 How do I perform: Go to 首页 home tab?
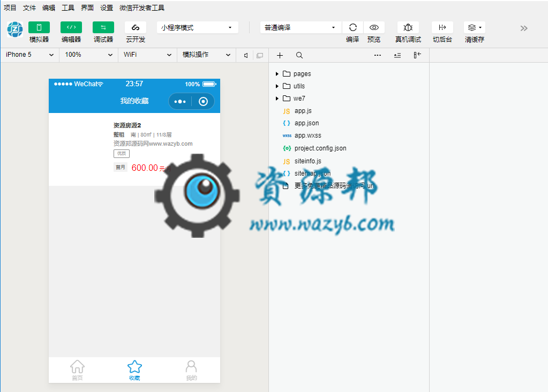point(77,371)
